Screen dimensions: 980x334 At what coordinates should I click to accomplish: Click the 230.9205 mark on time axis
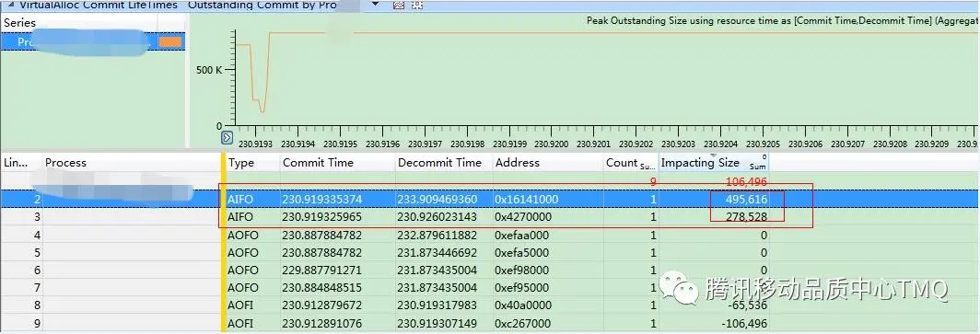(x=763, y=144)
